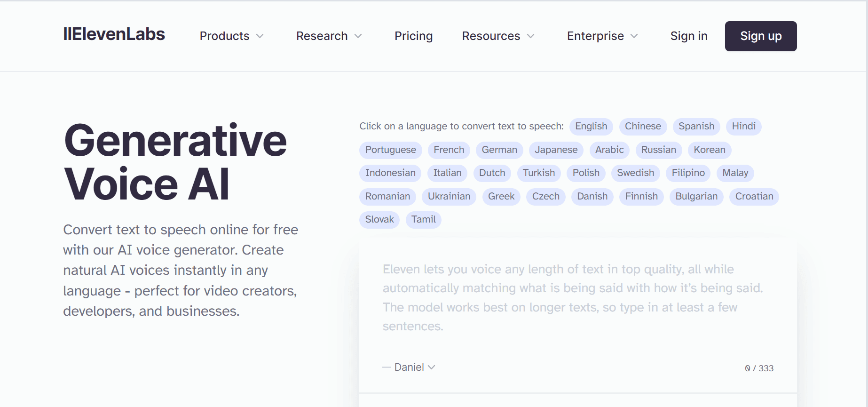Choose the Tamil language chip
868x407 pixels.
[x=424, y=220]
